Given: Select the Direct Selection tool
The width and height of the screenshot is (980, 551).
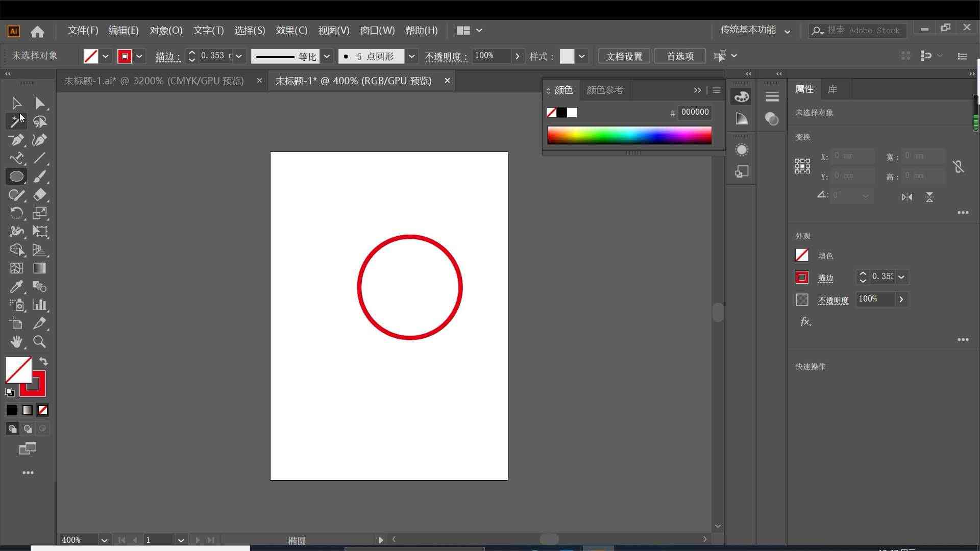Looking at the screenshot, I should [38, 103].
